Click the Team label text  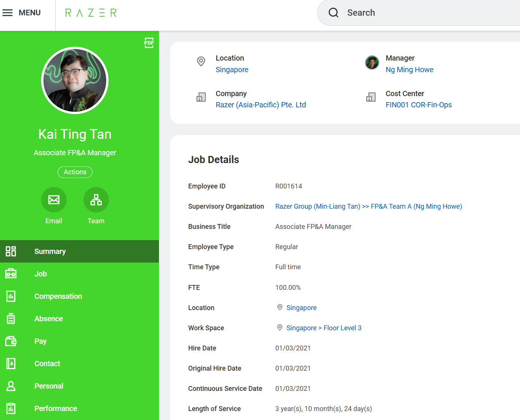(x=96, y=221)
